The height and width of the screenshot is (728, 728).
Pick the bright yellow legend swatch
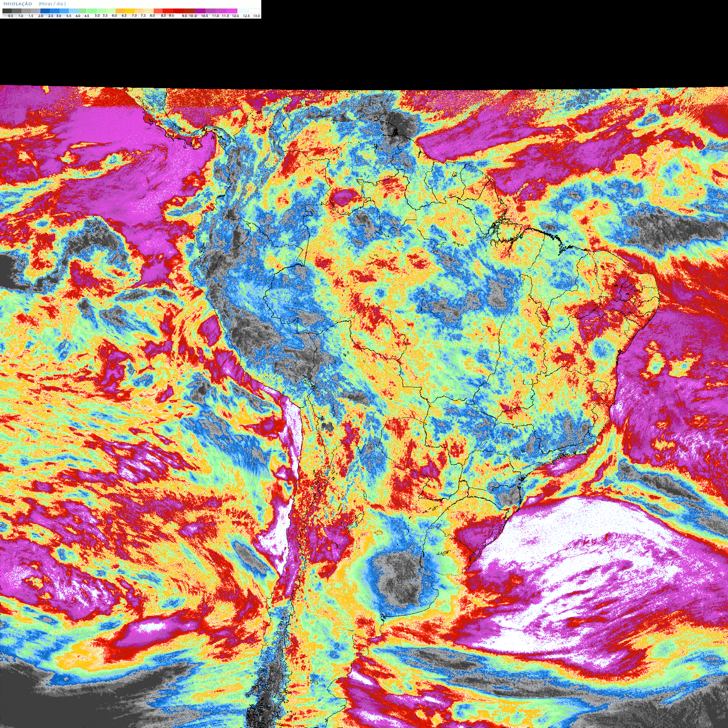130,11
